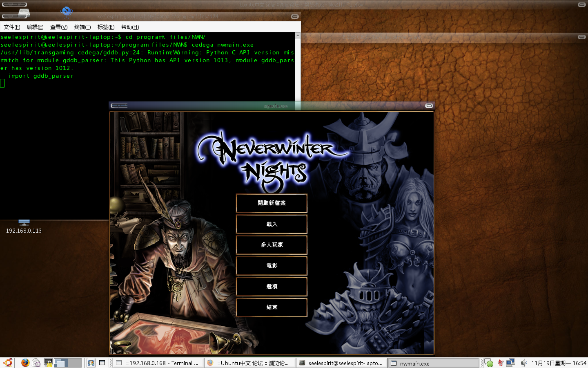588x368 pixels.
Task: Open the 终端(T) menu in terminal
Action: [82, 27]
